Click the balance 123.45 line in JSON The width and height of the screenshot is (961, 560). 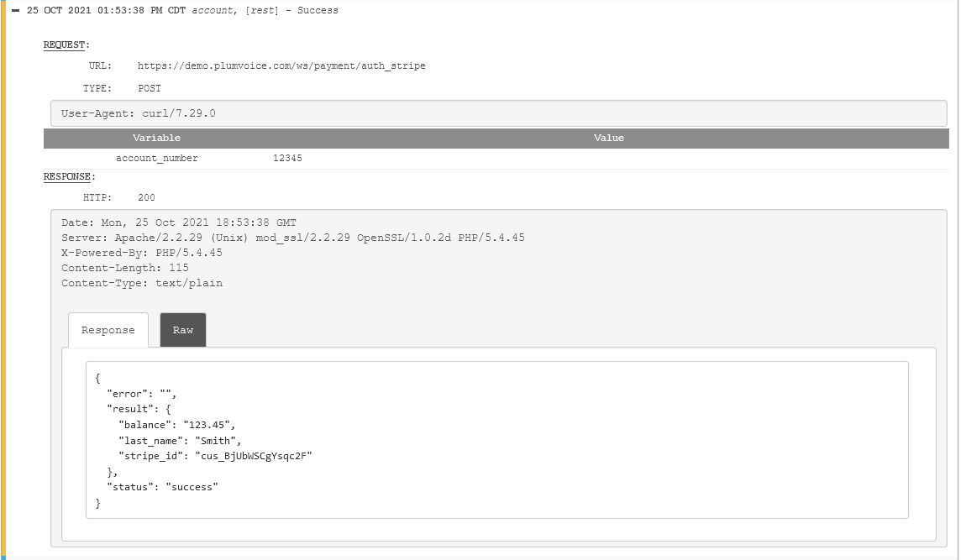(x=177, y=425)
